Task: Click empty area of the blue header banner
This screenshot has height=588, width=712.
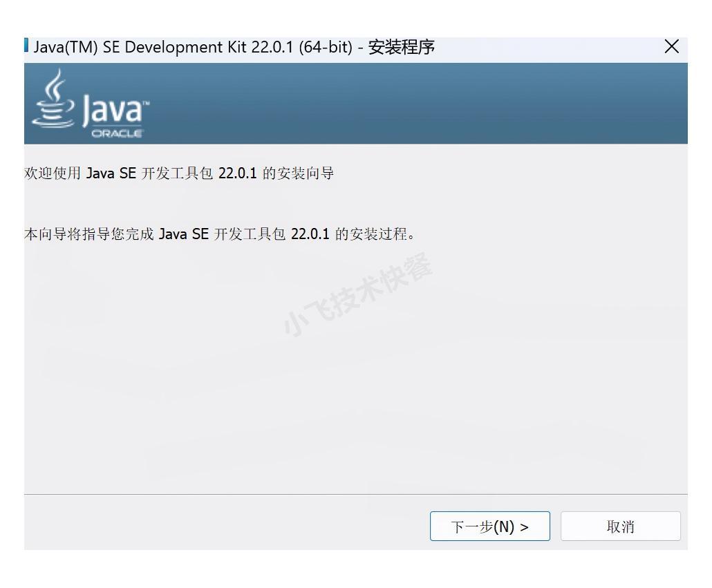Action: [415, 104]
